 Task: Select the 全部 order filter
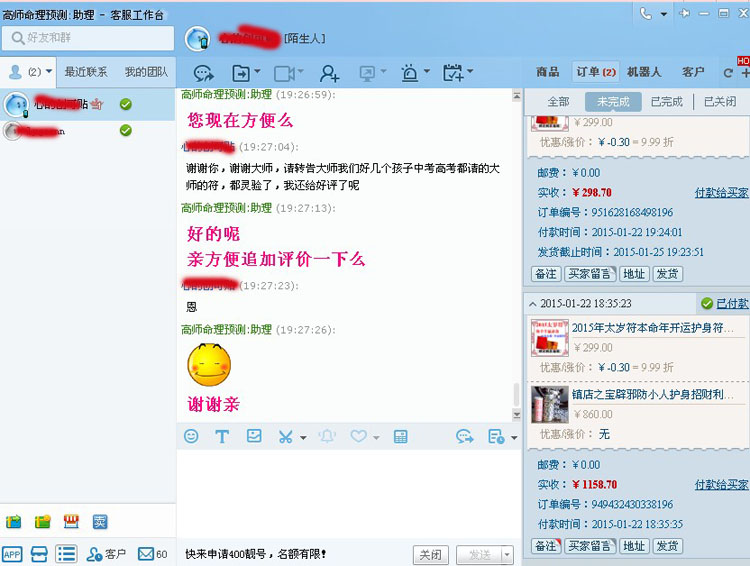tap(558, 102)
